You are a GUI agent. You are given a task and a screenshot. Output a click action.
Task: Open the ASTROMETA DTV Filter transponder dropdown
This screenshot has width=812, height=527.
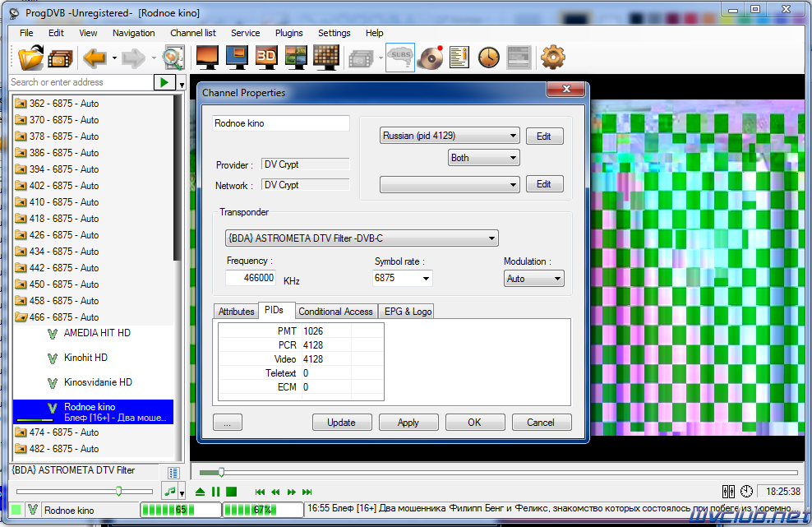362,238
